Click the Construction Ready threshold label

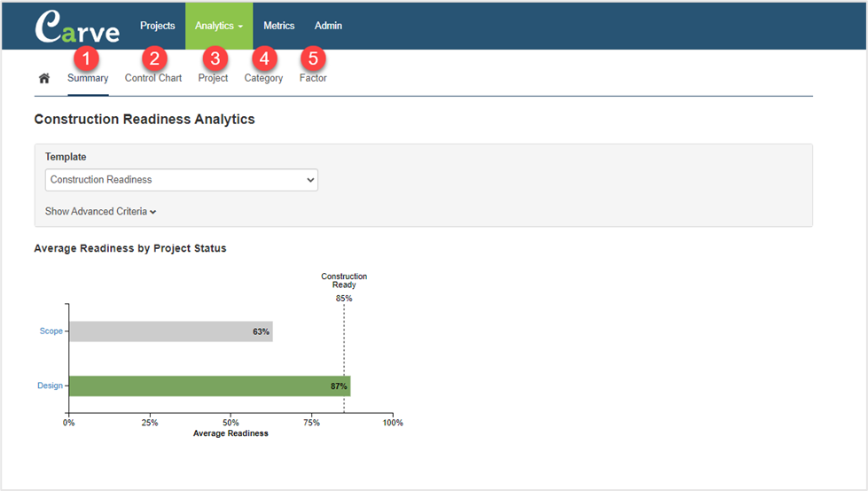[344, 280]
